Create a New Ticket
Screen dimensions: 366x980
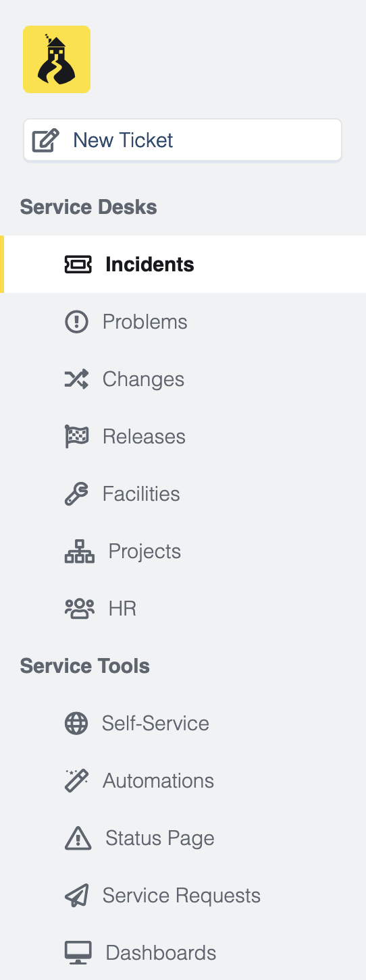pos(182,140)
